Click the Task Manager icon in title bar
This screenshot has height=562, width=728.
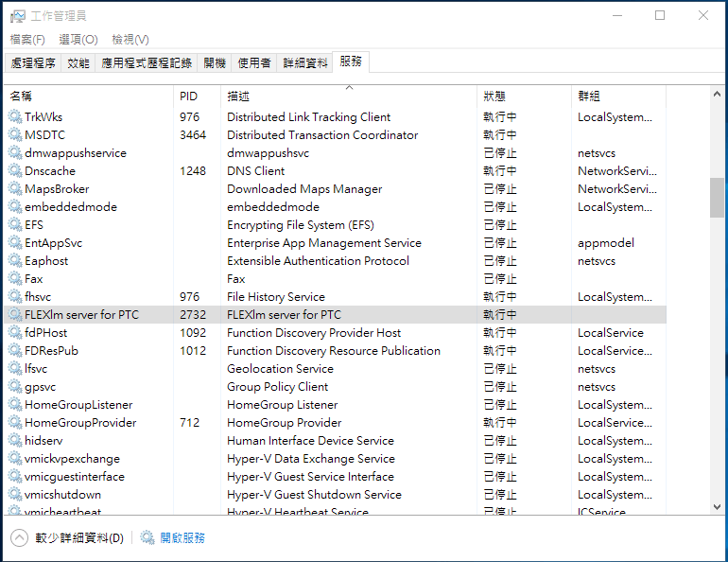(x=17, y=15)
